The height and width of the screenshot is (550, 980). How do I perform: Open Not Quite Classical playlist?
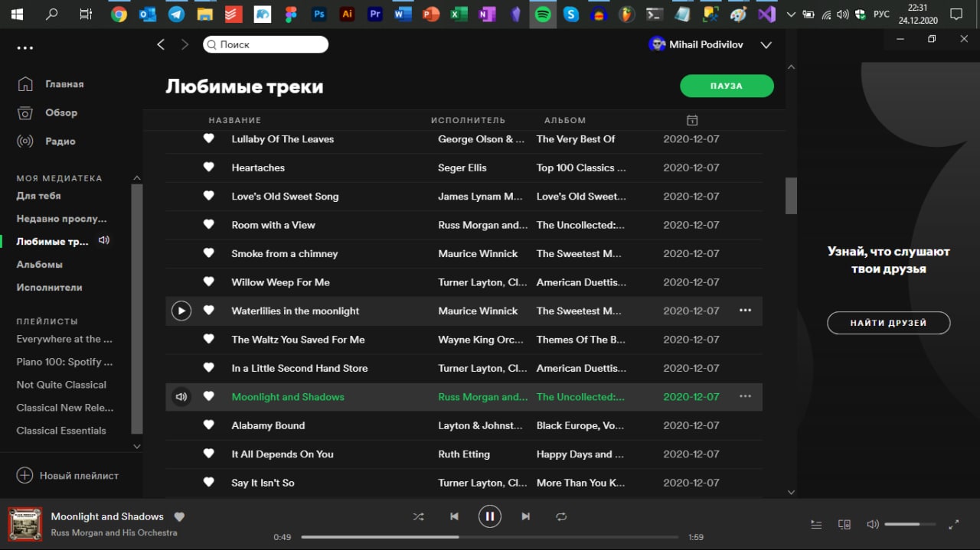[x=61, y=385]
